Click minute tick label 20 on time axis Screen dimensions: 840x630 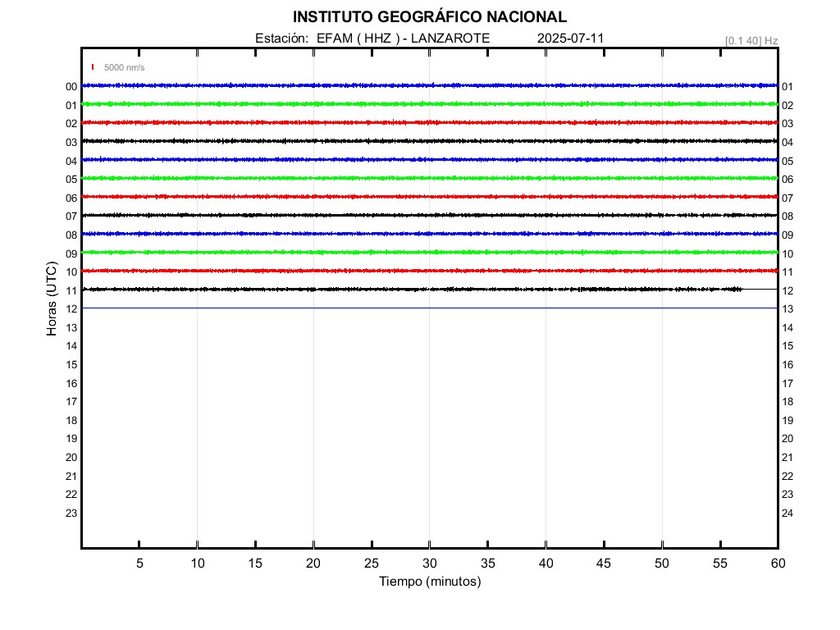[x=313, y=563]
